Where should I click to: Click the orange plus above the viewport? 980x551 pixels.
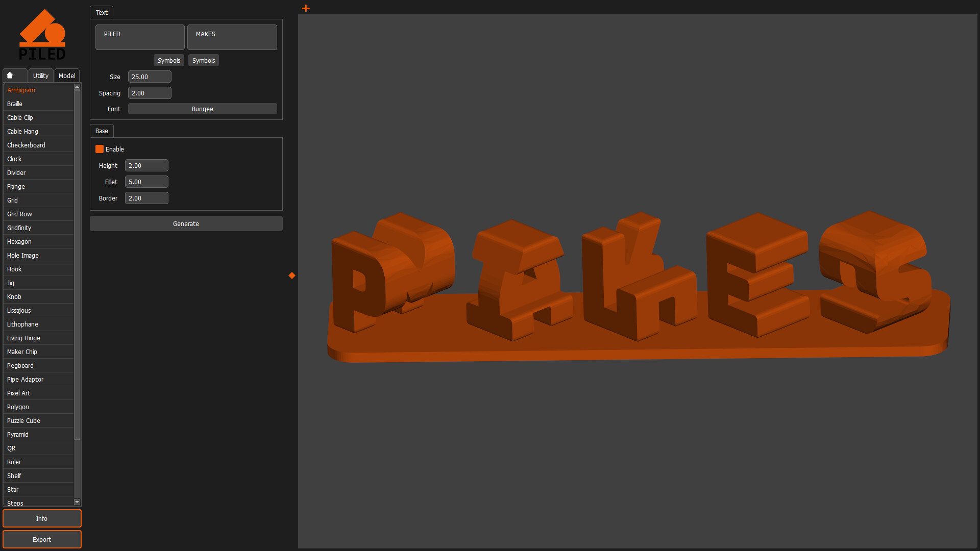(x=305, y=8)
